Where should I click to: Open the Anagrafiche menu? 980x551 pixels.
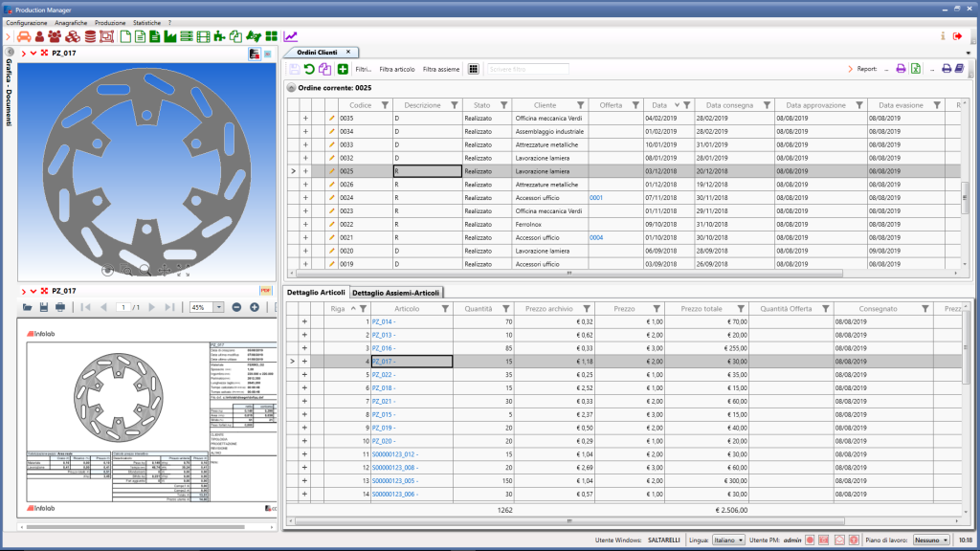(x=71, y=23)
